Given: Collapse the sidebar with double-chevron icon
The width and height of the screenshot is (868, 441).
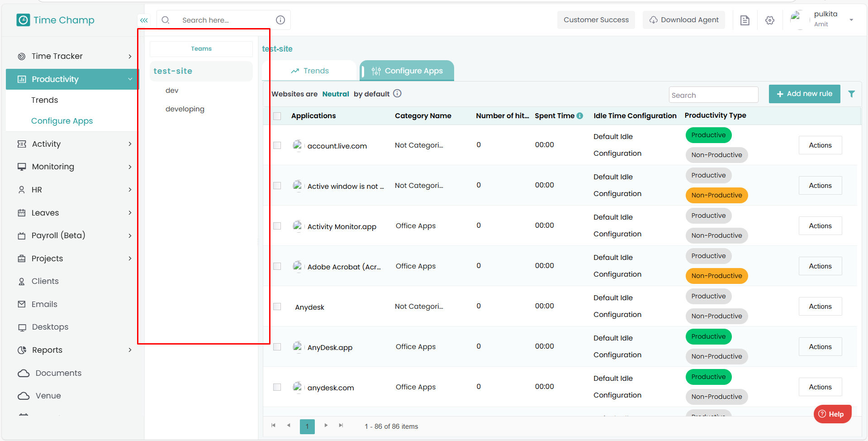Looking at the screenshot, I should click(144, 20).
